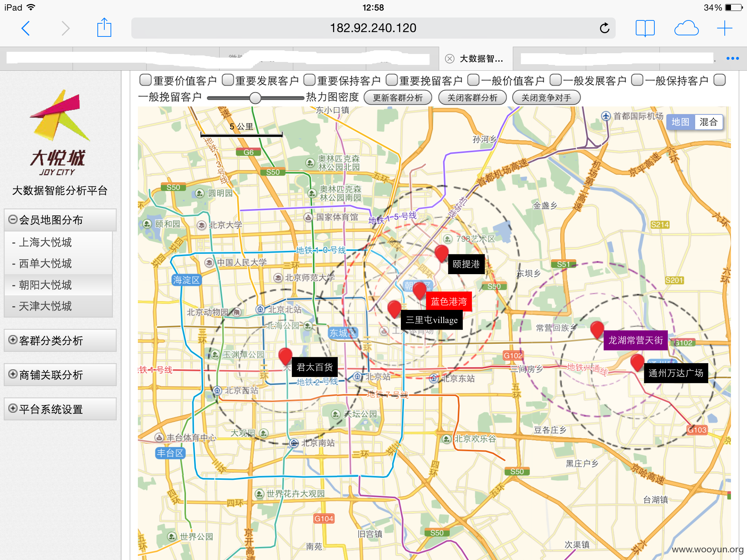
Task: Select 天津大悦城 in sidebar
Action: pyautogui.click(x=58, y=306)
